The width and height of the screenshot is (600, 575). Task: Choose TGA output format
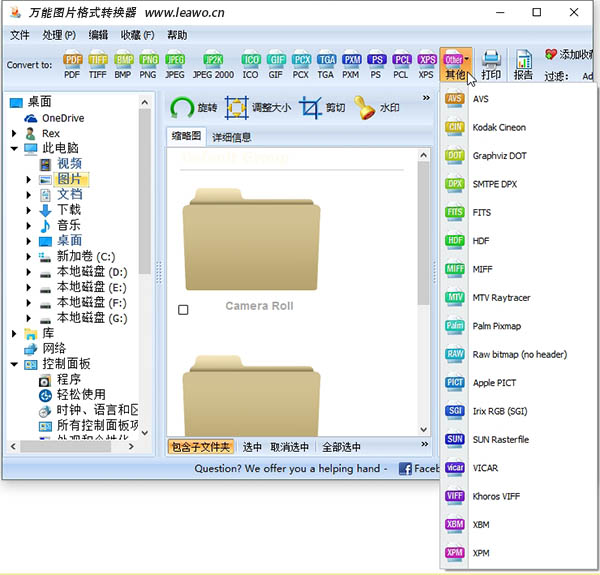coord(326,64)
